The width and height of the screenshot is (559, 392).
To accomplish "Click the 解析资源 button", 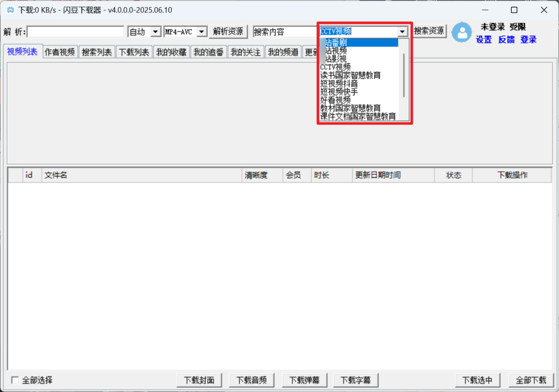I will point(228,31).
